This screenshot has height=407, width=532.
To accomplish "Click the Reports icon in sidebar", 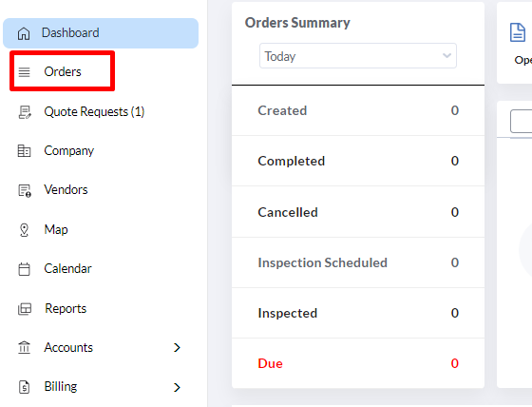I will pos(25,309).
